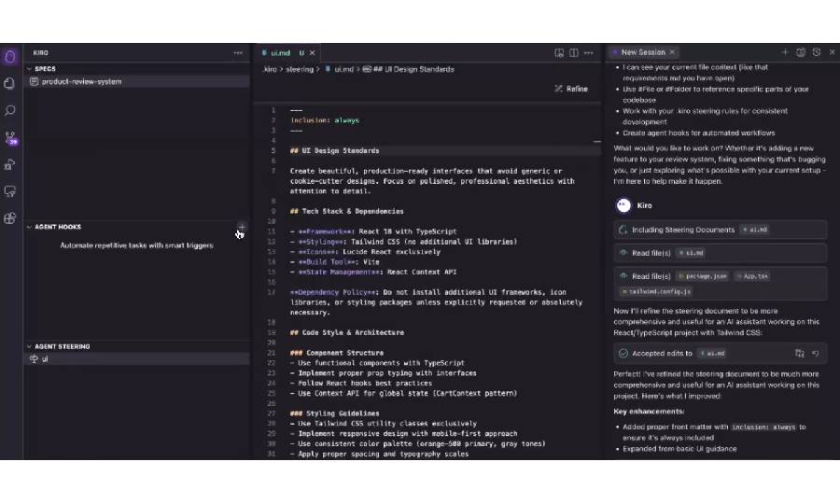
Task: Click .kiro in the breadcrumb
Action: [x=270, y=70]
